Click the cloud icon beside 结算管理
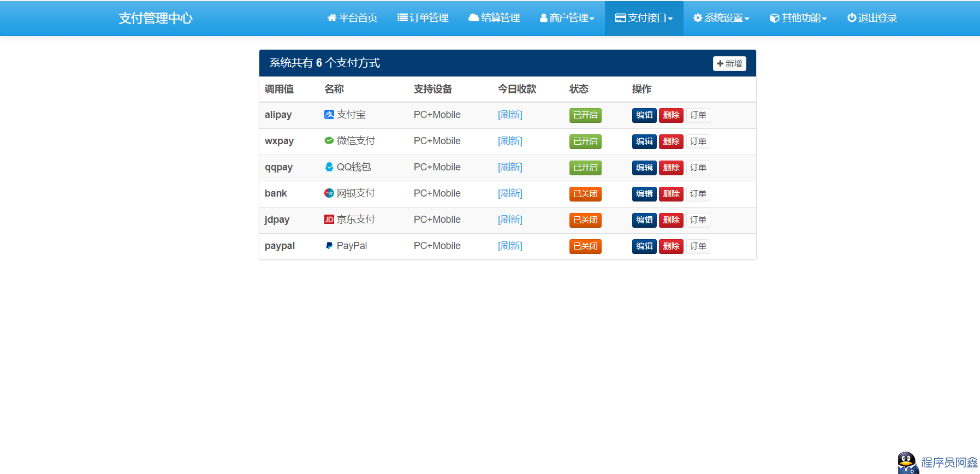 coord(473,18)
